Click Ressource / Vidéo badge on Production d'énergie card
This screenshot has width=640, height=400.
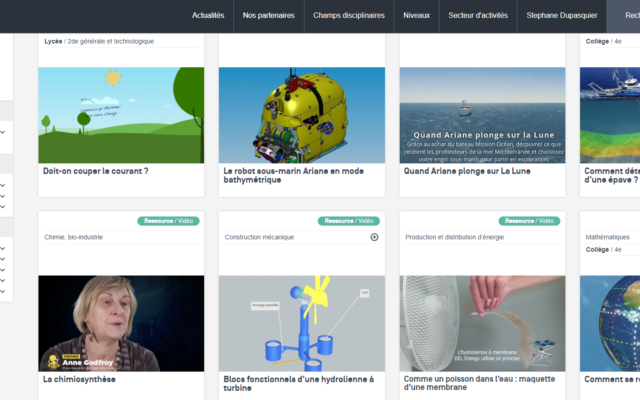pos(529,221)
